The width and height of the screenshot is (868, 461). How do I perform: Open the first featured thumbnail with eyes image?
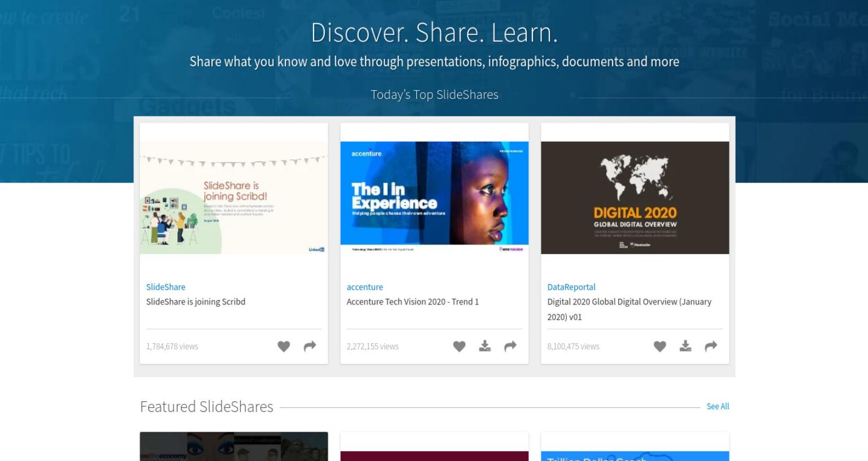coord(234,447)
